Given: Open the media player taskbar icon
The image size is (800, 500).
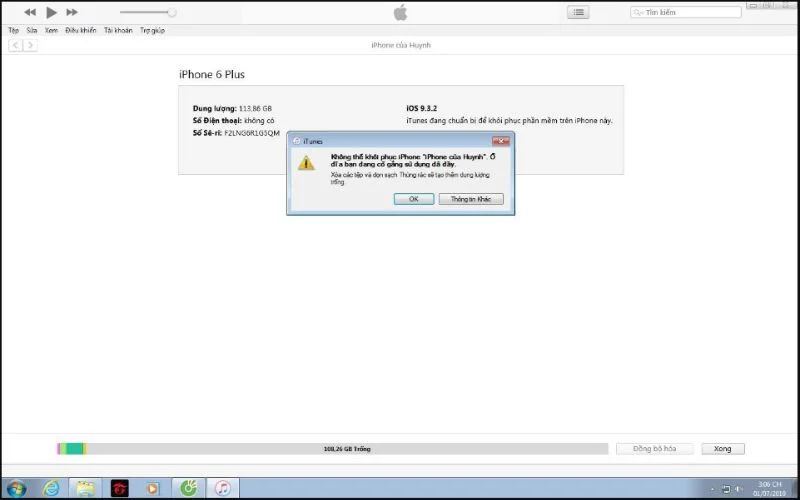Looking at the screenshot, I should 152,488.
